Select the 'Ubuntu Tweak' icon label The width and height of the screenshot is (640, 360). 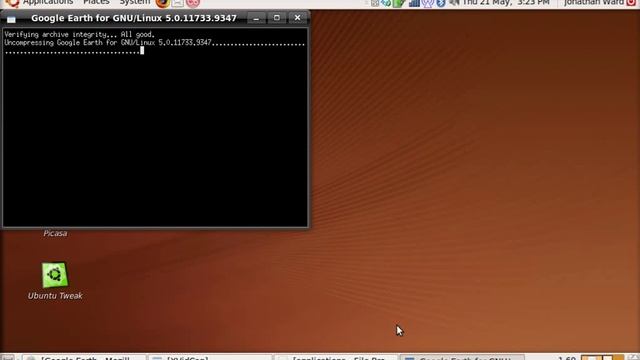coord(55,296)
